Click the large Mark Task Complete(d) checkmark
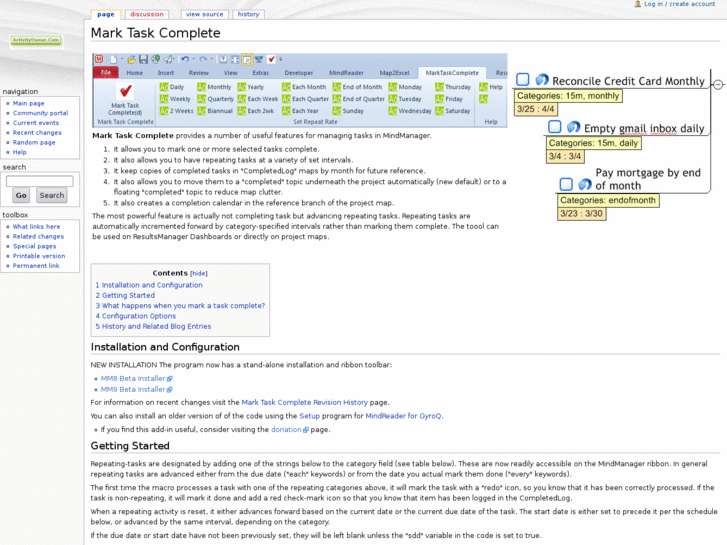Viewport: 727px width, 545px height. click(125, 91)
